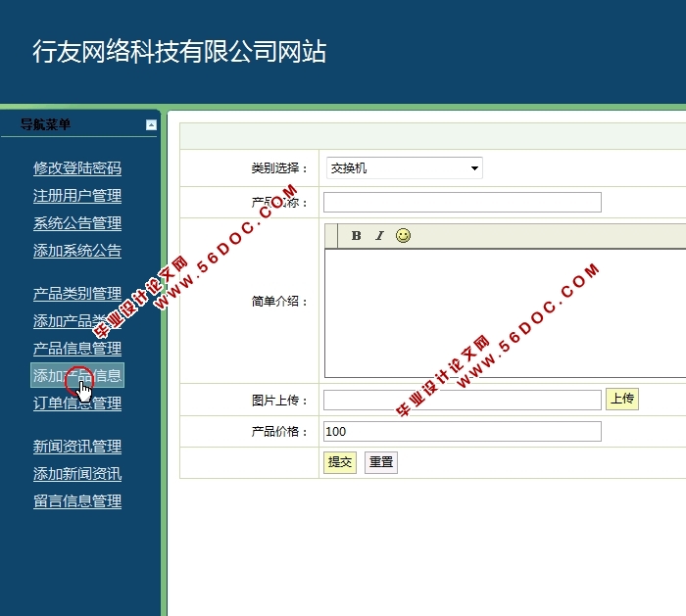Go to 注册用户管理 page
The height and width of the screenshot is (616, 686).
point(77,196)
